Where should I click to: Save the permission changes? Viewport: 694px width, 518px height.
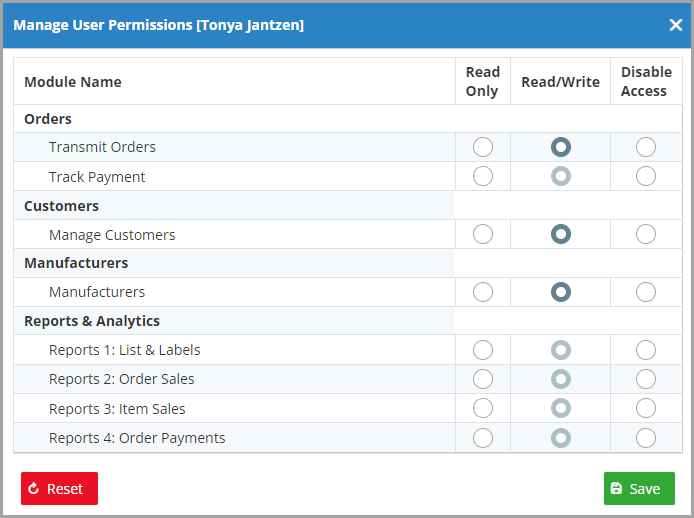(x=639, y=488)
